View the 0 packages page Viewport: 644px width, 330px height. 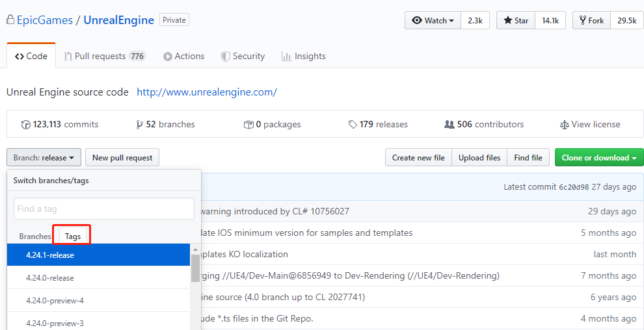pos(273,124)
